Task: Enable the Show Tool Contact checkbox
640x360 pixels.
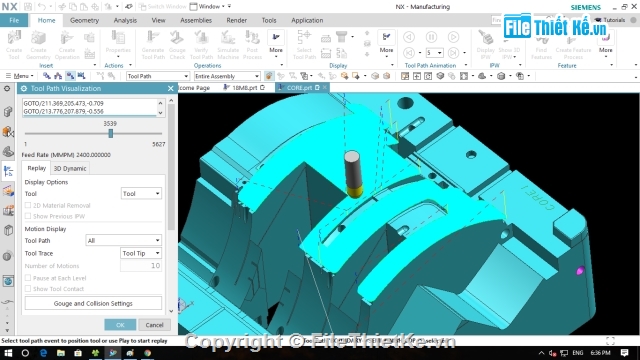Action: click(x=28, y=289)
